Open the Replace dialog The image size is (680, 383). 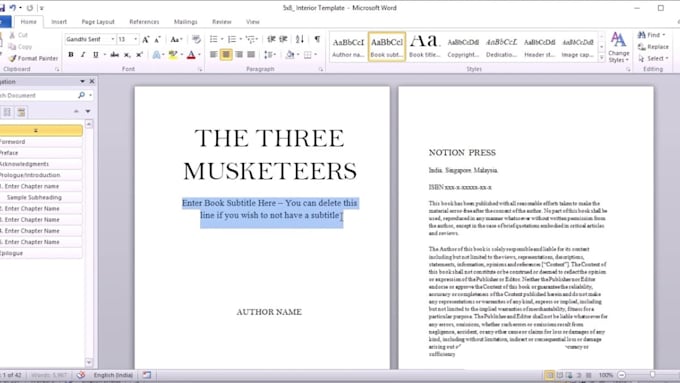[x=654, y=46]
